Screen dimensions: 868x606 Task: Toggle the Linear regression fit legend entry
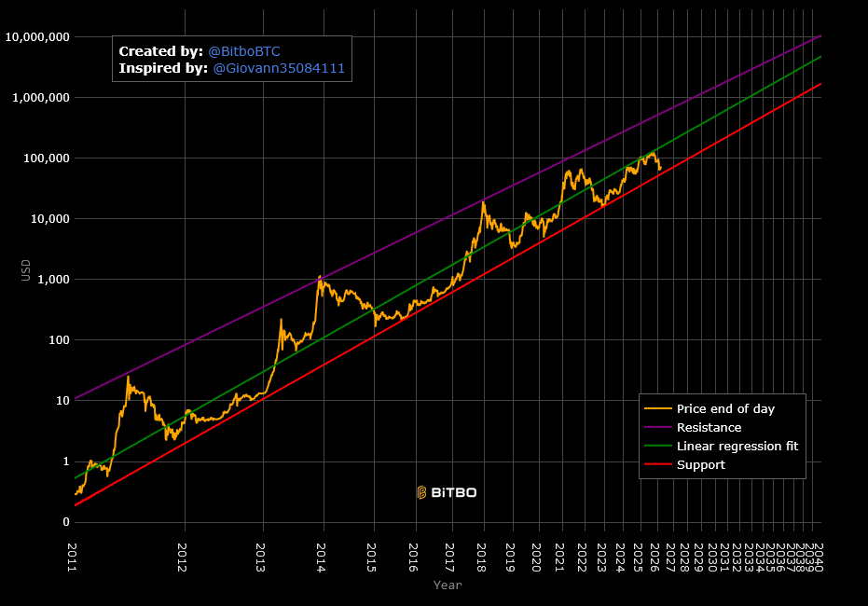(737, 446)
